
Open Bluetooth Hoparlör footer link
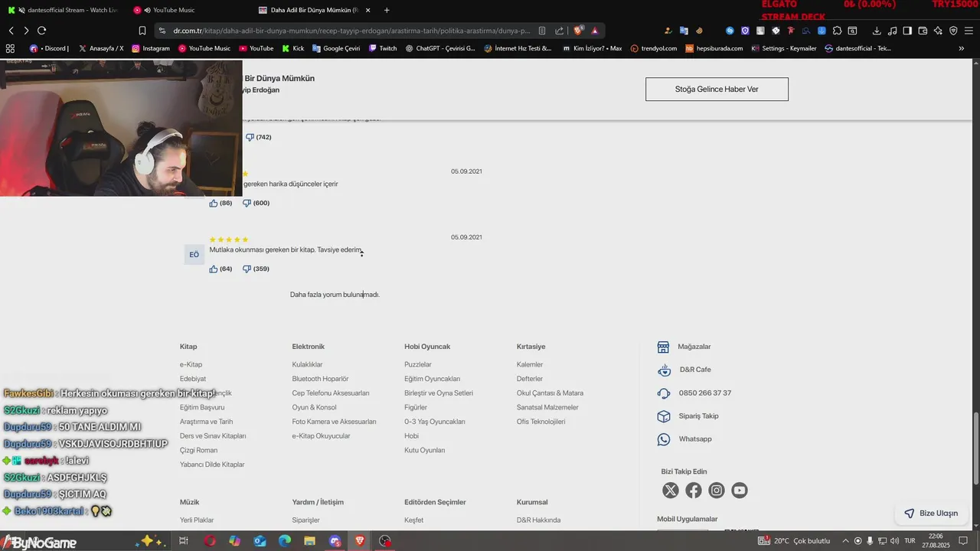tap(320, 379)
